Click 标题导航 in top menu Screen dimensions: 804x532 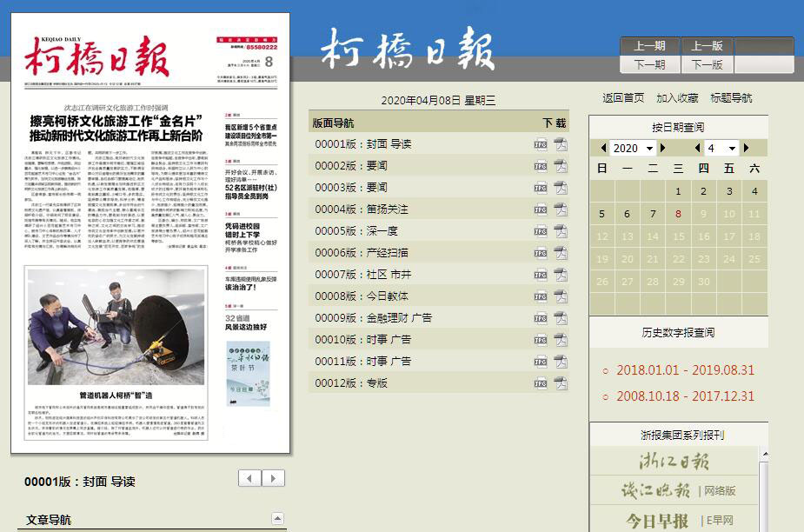point(731,98)
